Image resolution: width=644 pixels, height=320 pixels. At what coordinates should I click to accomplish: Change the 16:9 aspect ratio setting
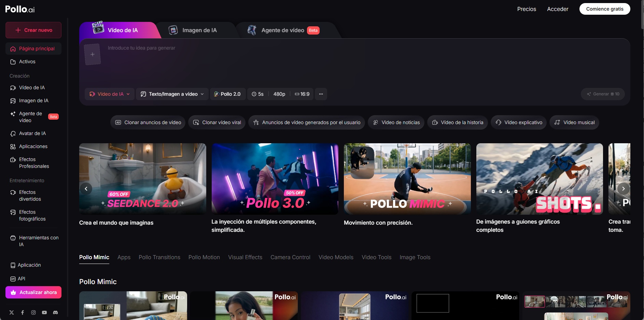pyautogui.click(x=303, y=94)
